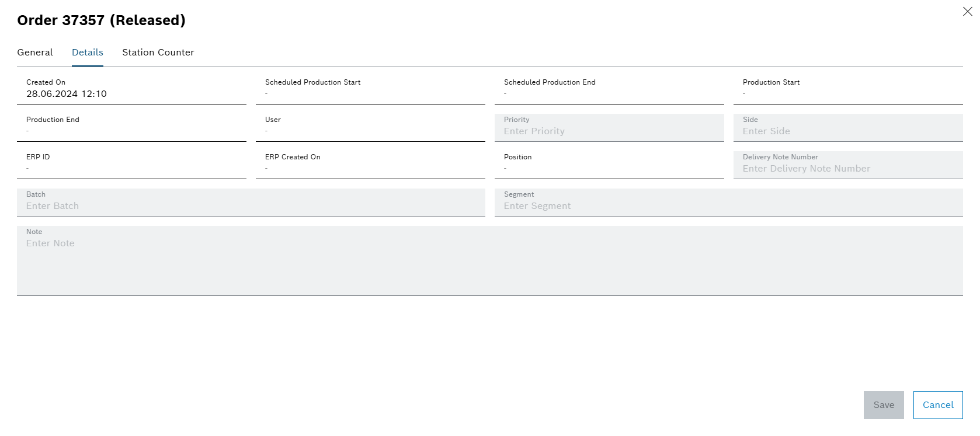Click the Created On date value
Screen dimensions: 980x436
coord(67,94)
